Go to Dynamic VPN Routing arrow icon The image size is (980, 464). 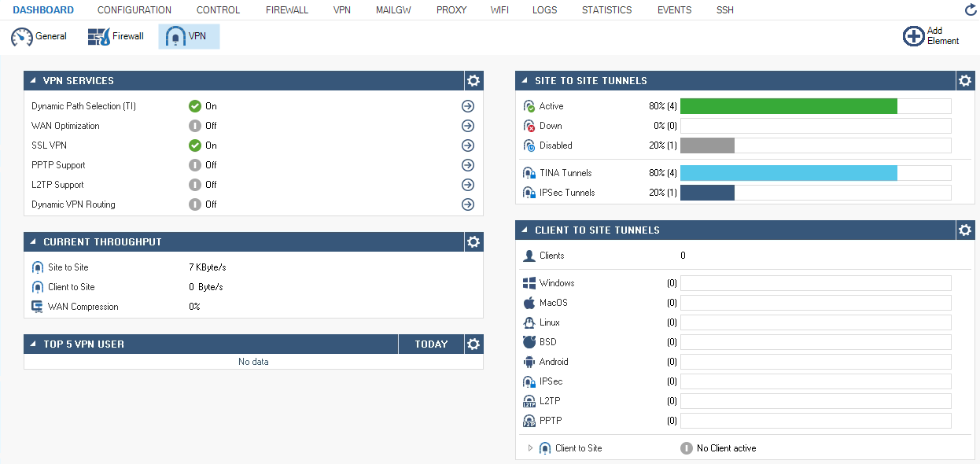[x=468, y=204]
